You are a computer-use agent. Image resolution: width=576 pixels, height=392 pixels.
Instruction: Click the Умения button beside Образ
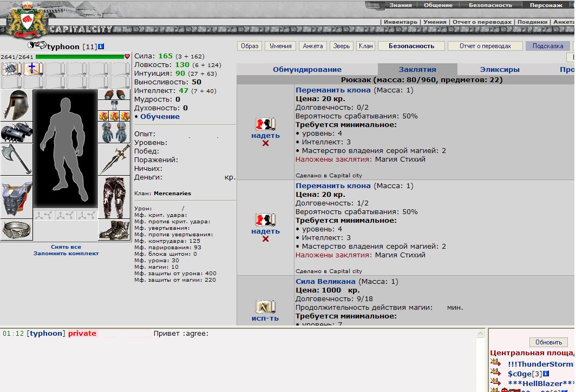click(x=280, y=46)
